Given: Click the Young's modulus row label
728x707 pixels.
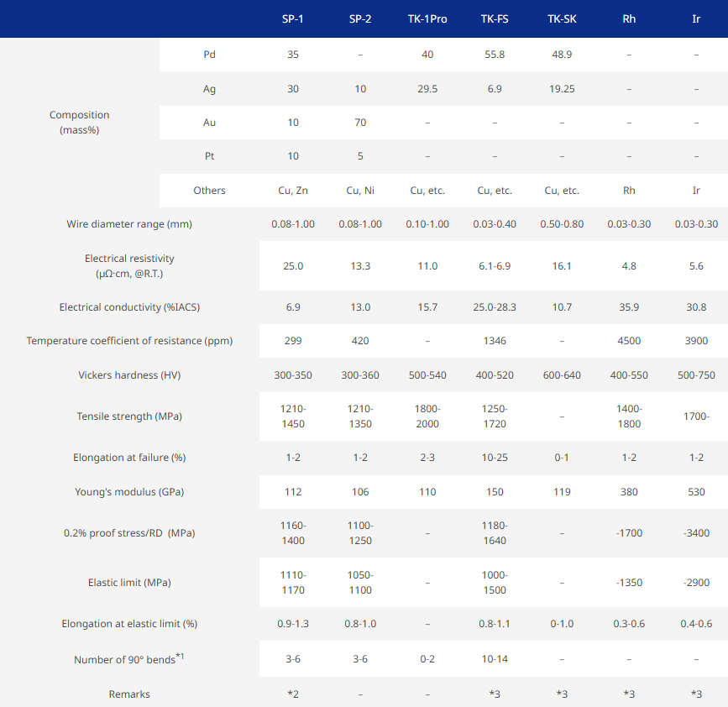Looking at the screenshot, I should pyautogui.click(x=129, y=492).
